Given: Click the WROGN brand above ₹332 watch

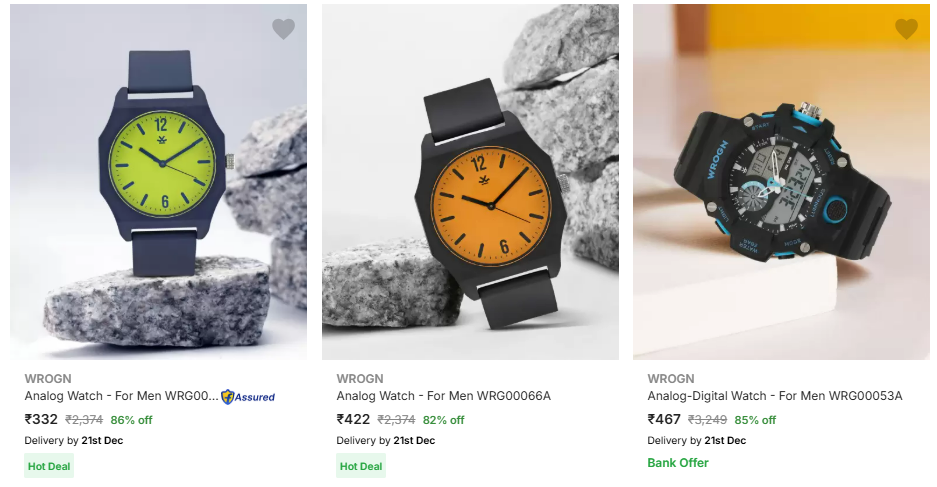Looking at the screenshot, I should click(x=48, y=379).
